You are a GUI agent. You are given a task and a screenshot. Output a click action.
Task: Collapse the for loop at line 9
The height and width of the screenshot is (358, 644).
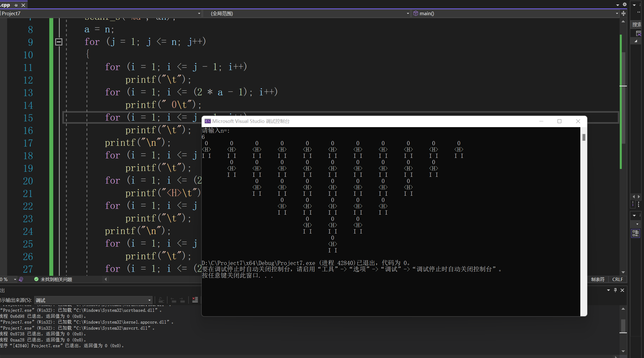tap(59, 42)
